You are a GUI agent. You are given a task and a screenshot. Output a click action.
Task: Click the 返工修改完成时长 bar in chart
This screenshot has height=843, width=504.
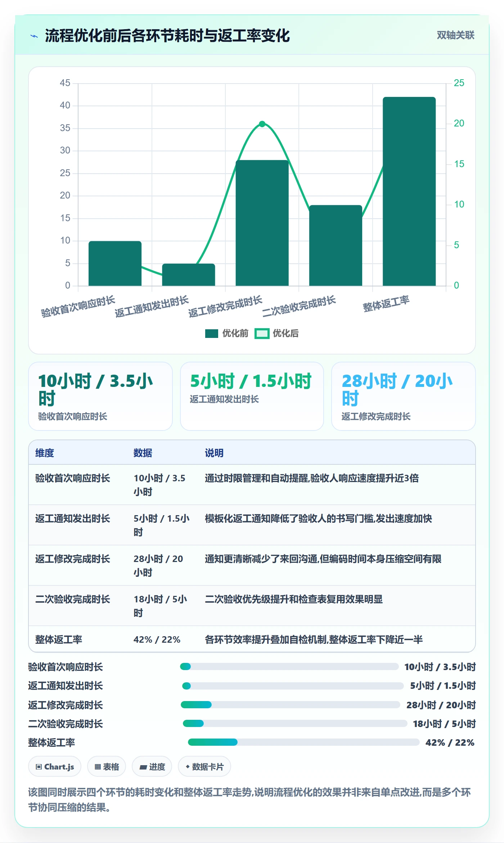pos(262,223)
